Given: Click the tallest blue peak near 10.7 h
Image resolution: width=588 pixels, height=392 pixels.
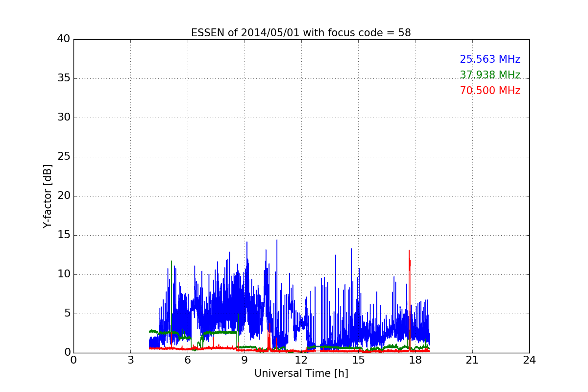Looking at the screenshot, I should point(277,240).
